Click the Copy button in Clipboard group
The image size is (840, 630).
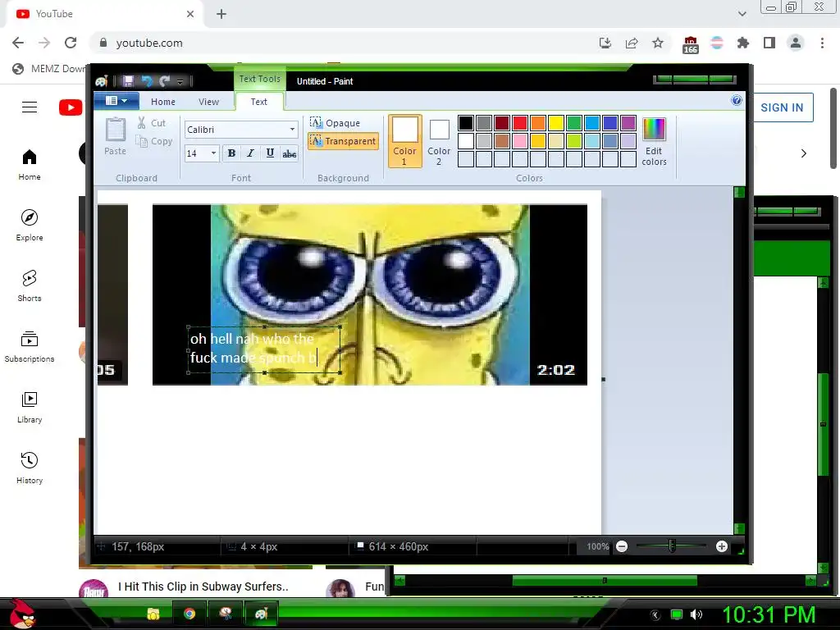click(x=154, y=141)
